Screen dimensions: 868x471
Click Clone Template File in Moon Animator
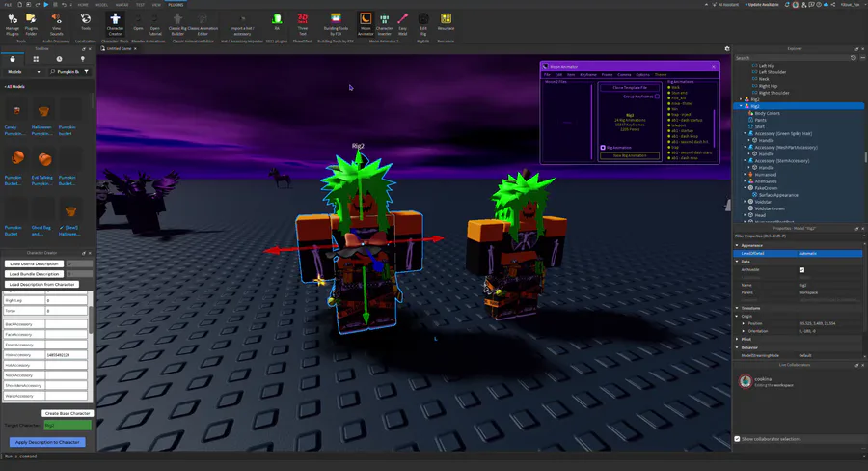630,88
